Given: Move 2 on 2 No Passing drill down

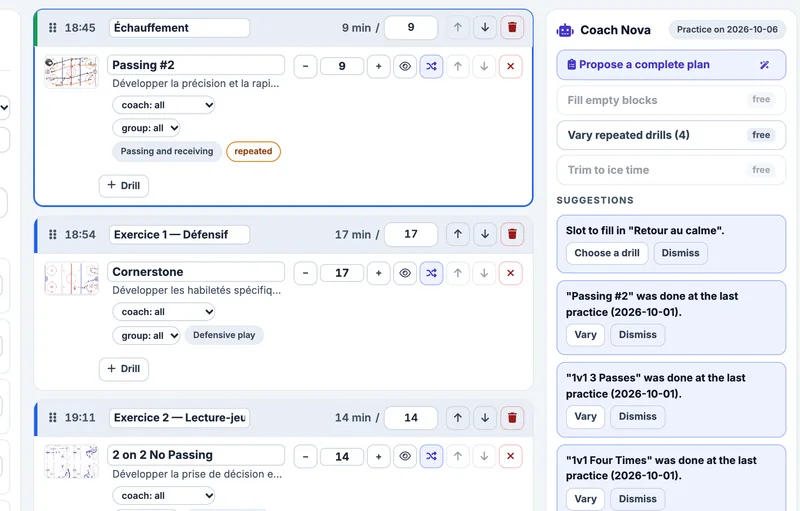Looking at the screenshot, I should (x=484, y=456).
